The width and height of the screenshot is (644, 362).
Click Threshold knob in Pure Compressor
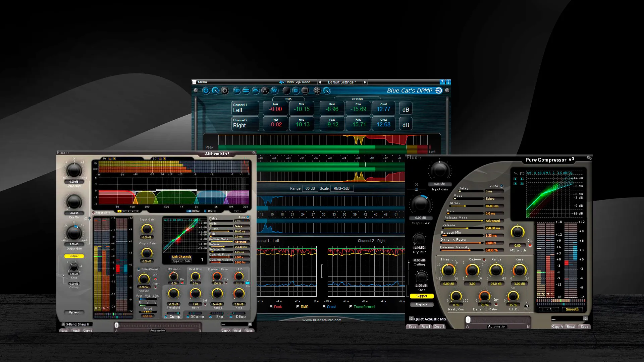pyautogui.click(x=448, y=270)
